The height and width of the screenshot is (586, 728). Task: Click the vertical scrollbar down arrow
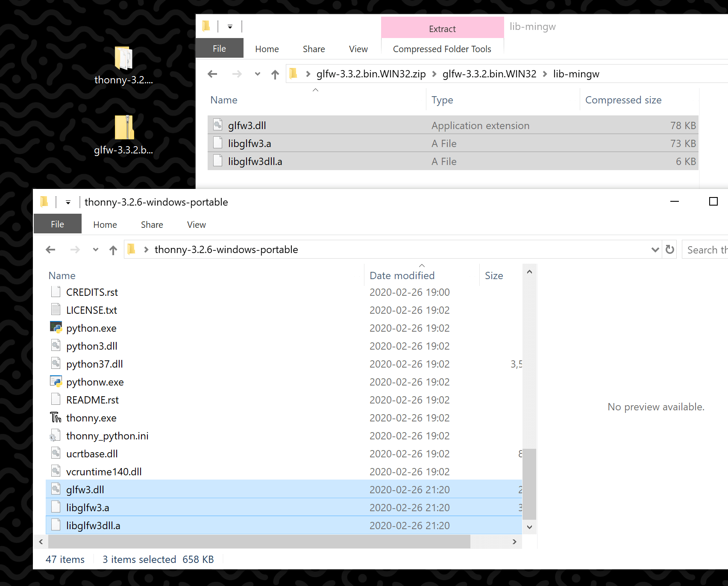pyautogui.click(x=529, y=527)
